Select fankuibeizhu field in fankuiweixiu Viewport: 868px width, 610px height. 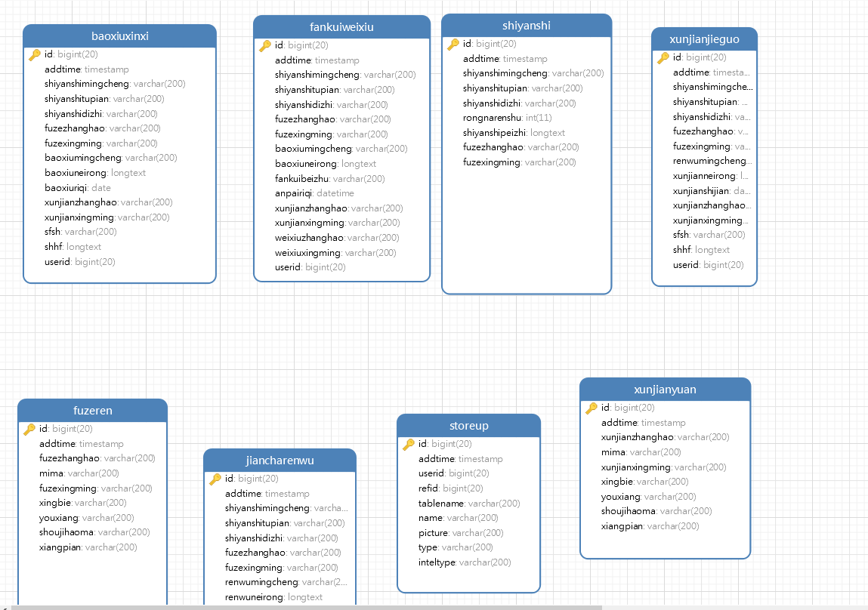pyautogui.click(x=330, y=179)
